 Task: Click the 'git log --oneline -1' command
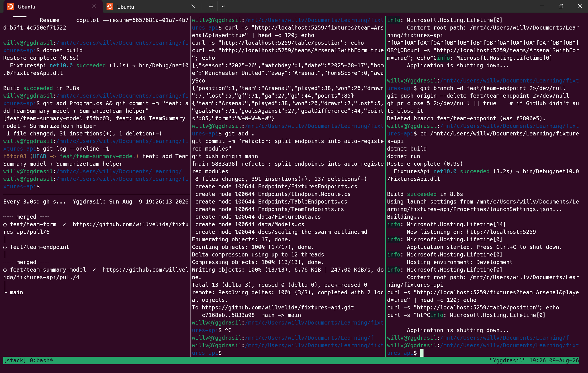[x=76, y=149]
